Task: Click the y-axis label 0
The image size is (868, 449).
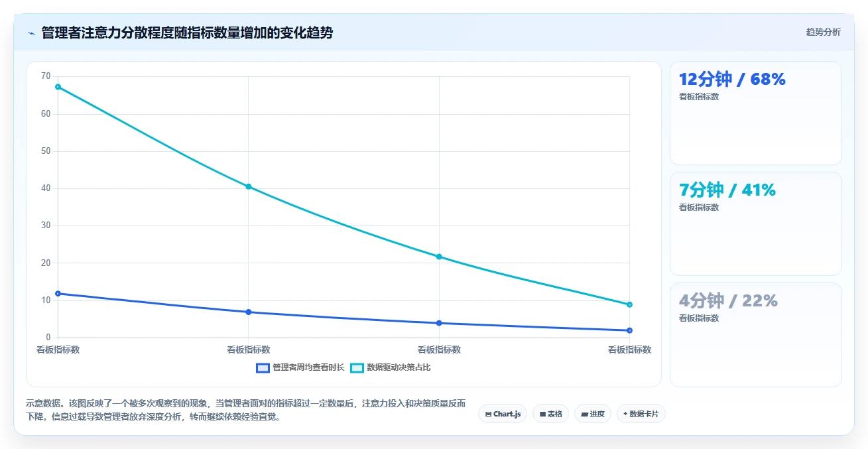Action: coord(48,338)
